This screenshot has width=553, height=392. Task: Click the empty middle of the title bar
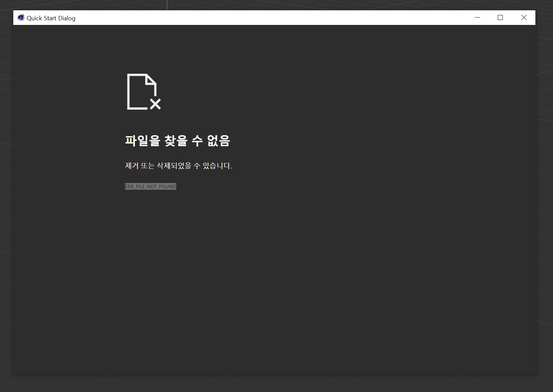pyautogui.click(x=266, y=18)
